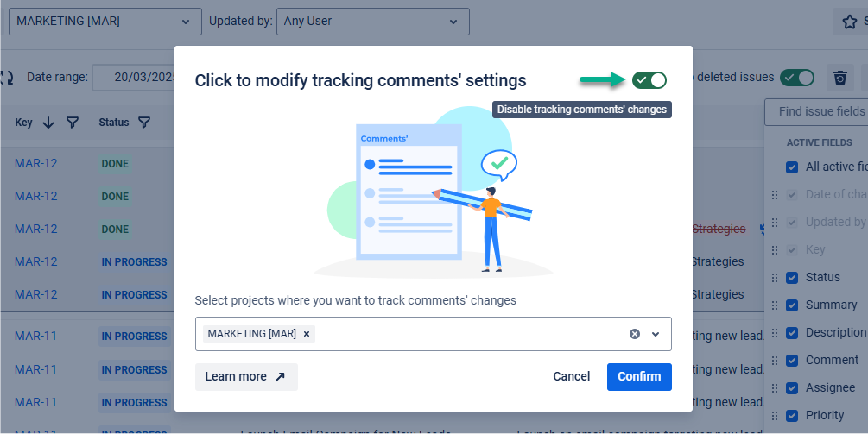The image size is (868, 434).
Task: Click the sort arrow next to Key
Action: click(48, 123)
